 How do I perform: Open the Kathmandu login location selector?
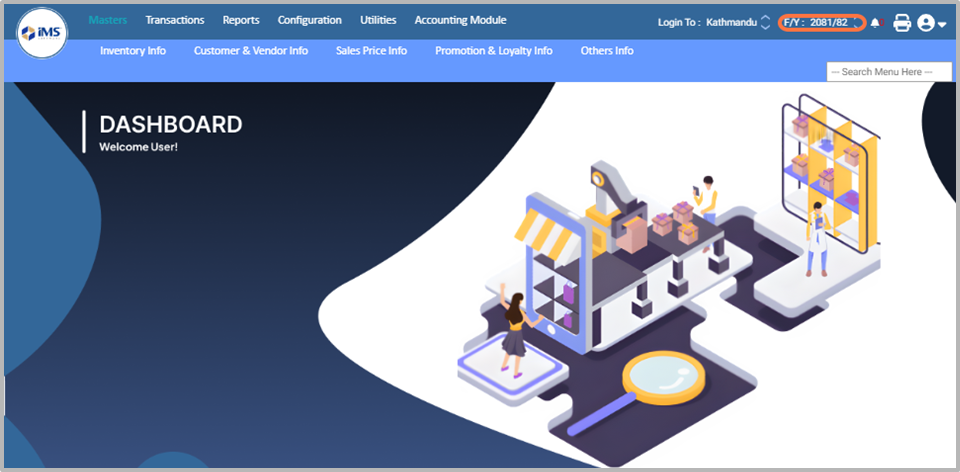click(765, 22)
